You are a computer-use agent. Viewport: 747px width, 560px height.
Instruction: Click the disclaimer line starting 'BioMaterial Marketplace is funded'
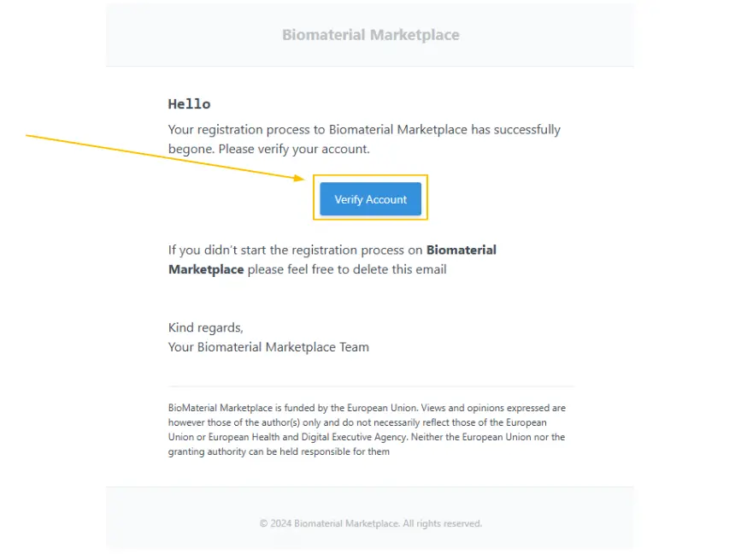(x=367, y=408)
